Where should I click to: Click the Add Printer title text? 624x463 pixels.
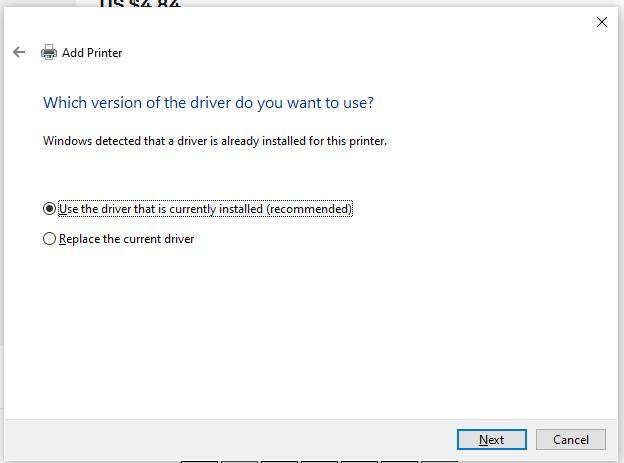pyautogui.click(x=92, y=53)
